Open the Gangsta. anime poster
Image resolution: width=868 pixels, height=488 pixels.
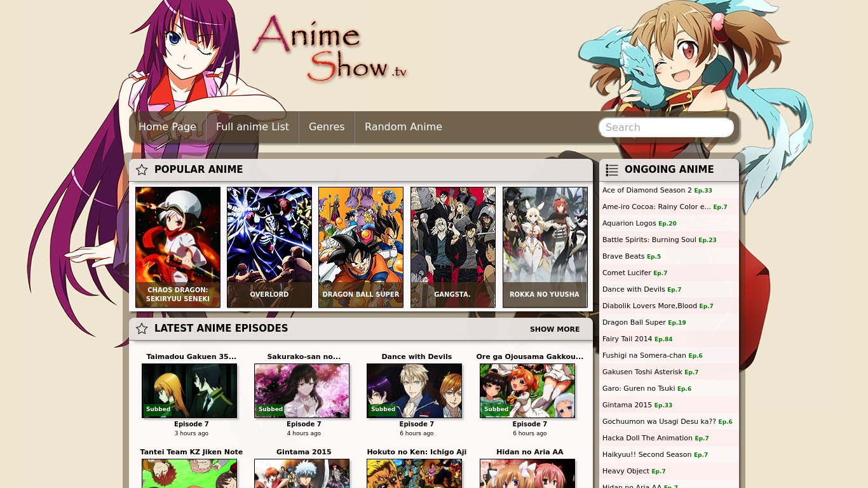tap(452, 247)
